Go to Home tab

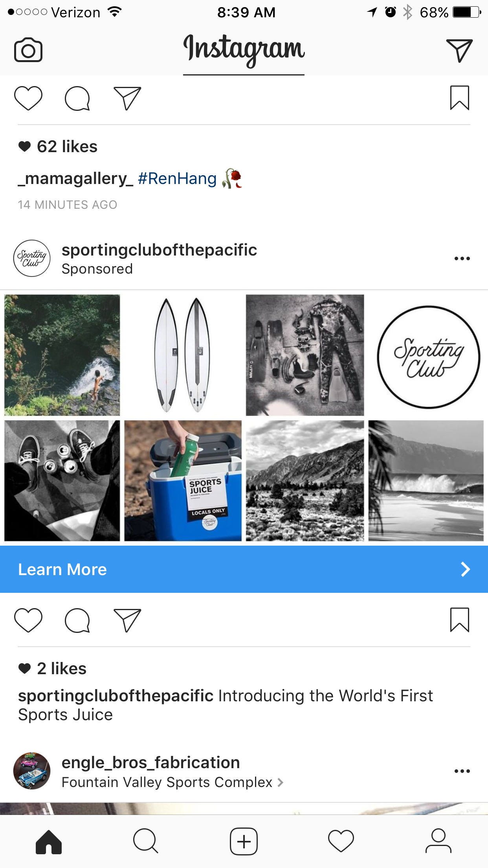pyautogui.click(x=49, y=842)
